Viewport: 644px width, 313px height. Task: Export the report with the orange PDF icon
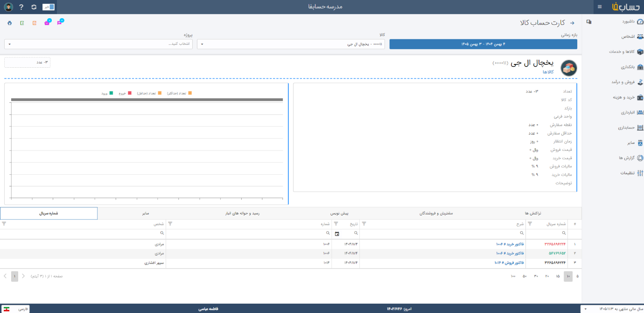click(x=35, y=22)
